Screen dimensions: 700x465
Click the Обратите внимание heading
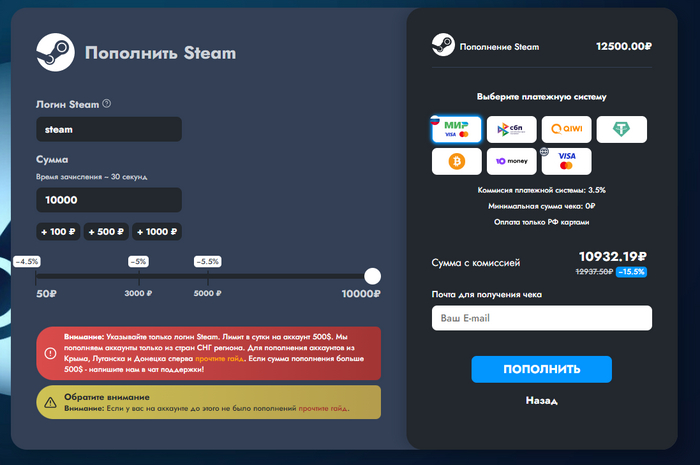107,397
